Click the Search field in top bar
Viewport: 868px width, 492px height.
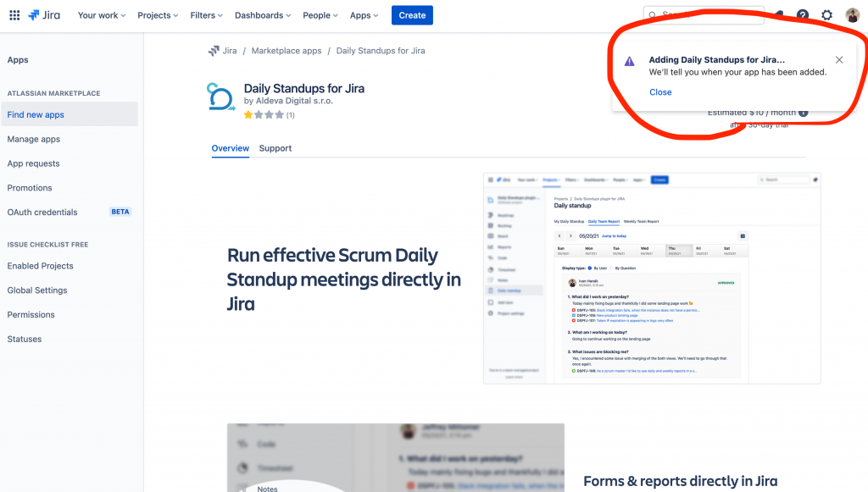pos(704,15)
